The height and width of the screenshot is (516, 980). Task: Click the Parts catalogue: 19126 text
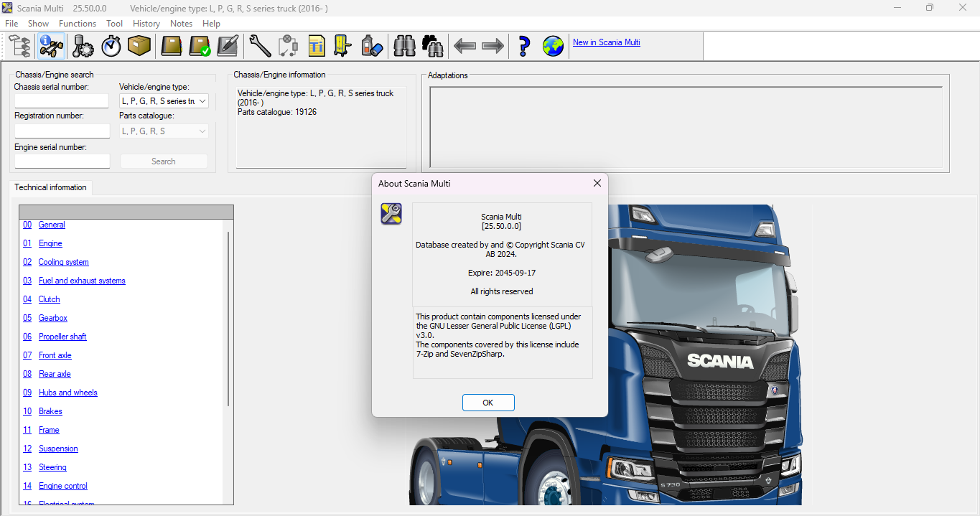277,112
